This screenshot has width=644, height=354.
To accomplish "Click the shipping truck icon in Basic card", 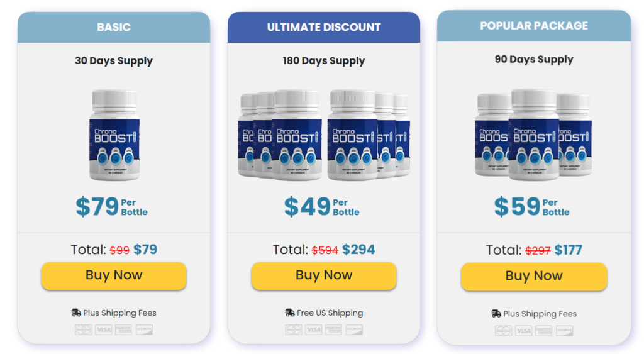I will click(76, 313).
